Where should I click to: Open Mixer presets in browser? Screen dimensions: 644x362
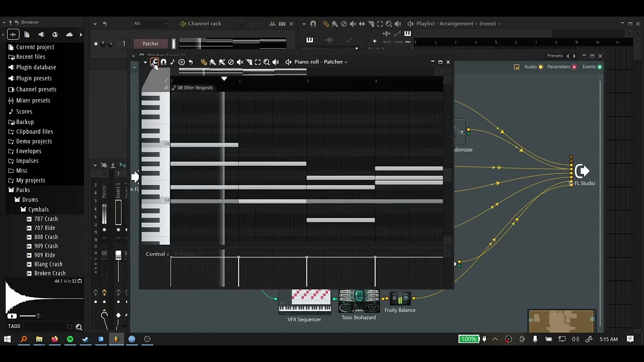tap(29, 101)
